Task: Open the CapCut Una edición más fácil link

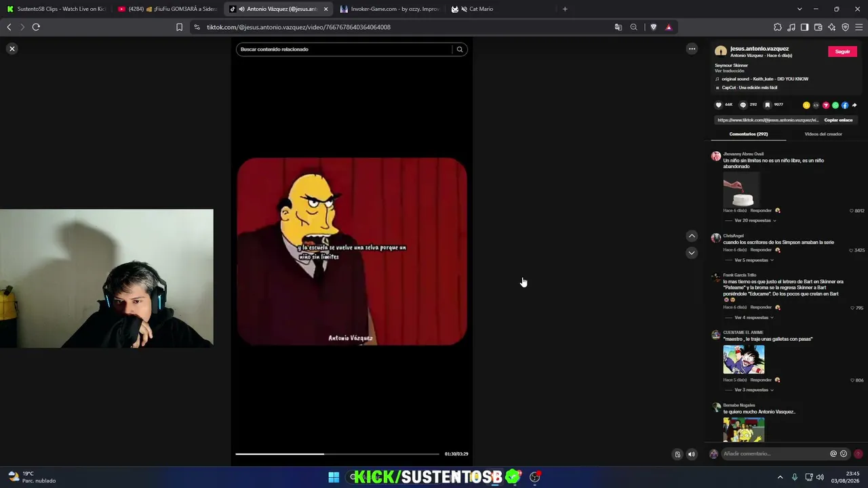Action: (749, 87)
